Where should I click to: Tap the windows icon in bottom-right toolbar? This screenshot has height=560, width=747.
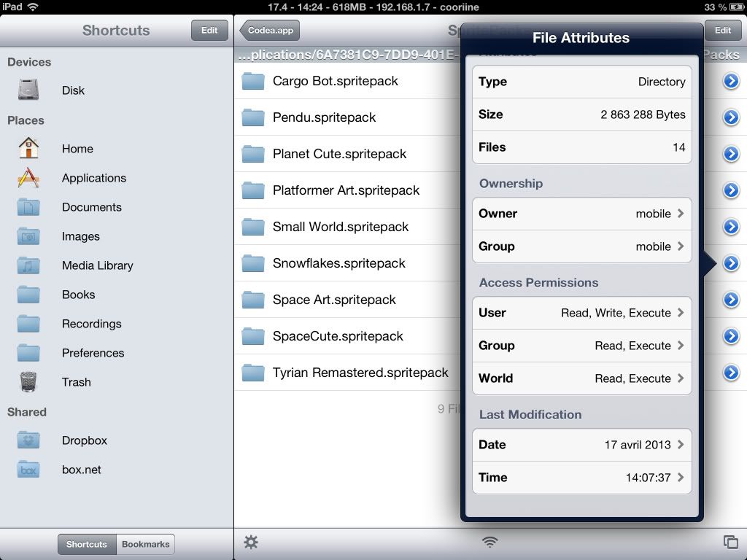[x=730, y=542]
